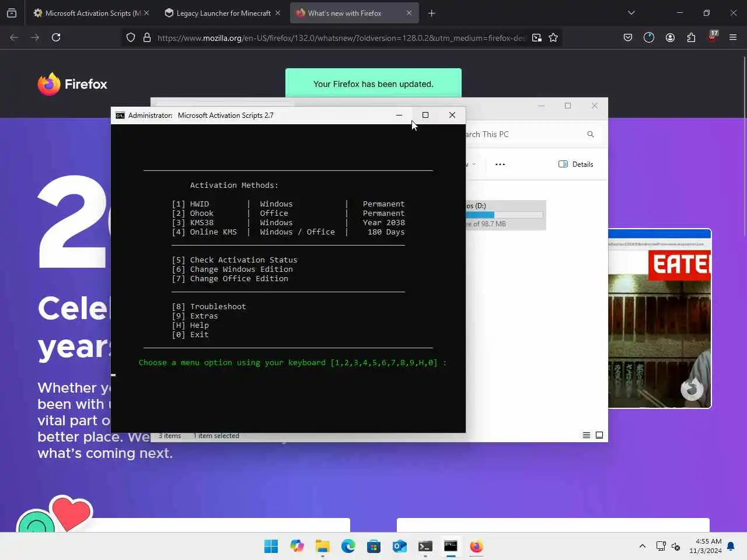
Task: Close the What's new with Firefox tab
Action: point(409,13)
